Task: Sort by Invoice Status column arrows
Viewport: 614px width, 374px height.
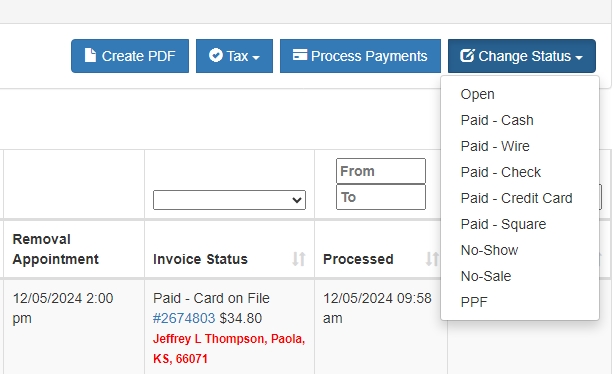Action: point(299,259)
